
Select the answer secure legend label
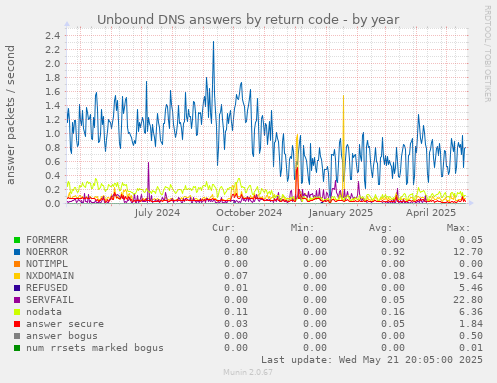click(65, 324)
